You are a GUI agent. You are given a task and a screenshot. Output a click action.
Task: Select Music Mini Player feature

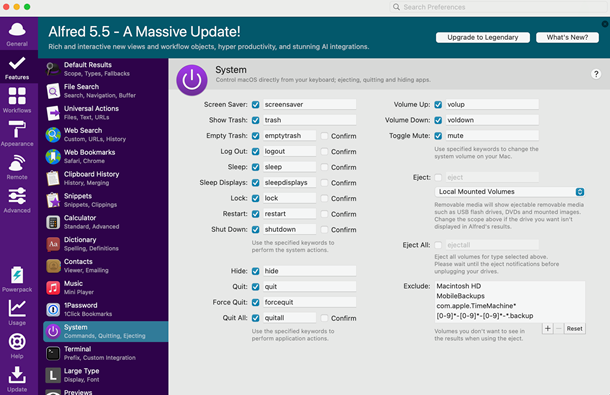coord(105,288)
